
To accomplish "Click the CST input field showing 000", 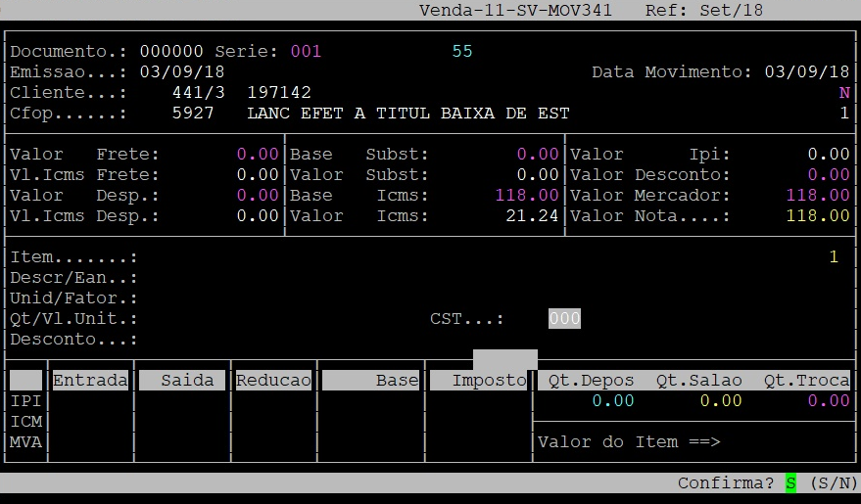I will click(x=564, y=319).
